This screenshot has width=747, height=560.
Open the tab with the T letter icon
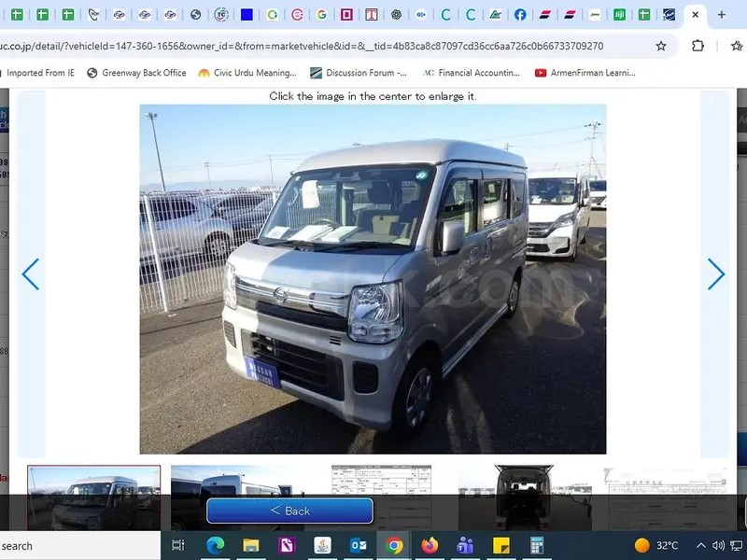[372, 15]
